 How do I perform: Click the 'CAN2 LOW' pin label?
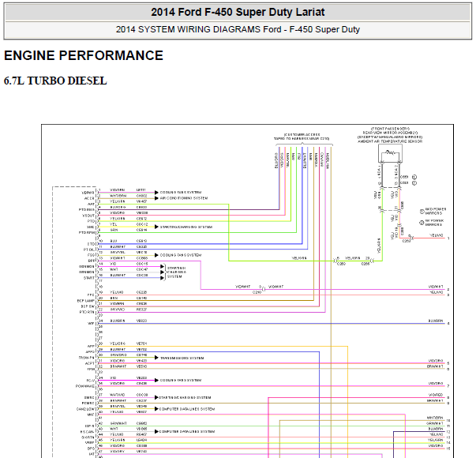click(85, 409)
